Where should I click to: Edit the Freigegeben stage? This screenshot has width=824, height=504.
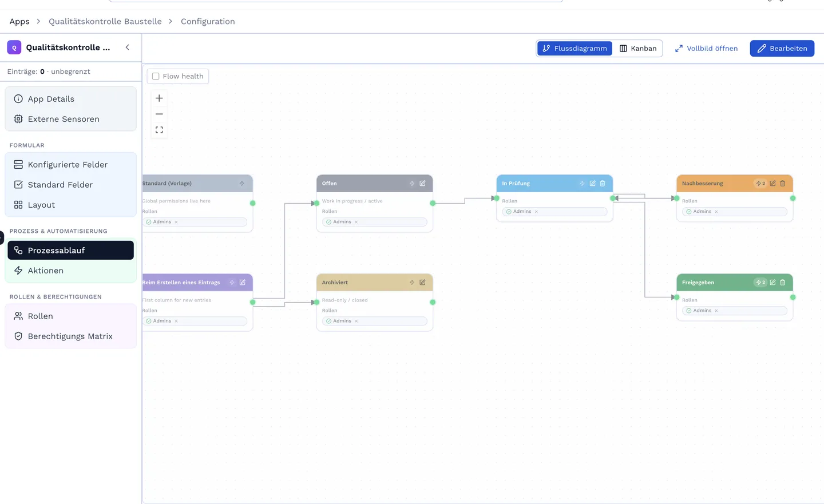click(x=772, y=283)
